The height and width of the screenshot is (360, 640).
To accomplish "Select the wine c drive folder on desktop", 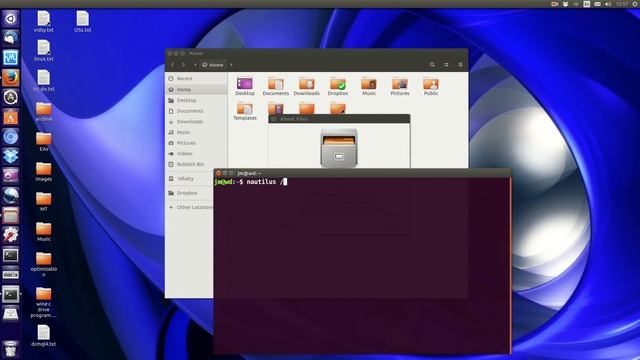I will point(44,302).
